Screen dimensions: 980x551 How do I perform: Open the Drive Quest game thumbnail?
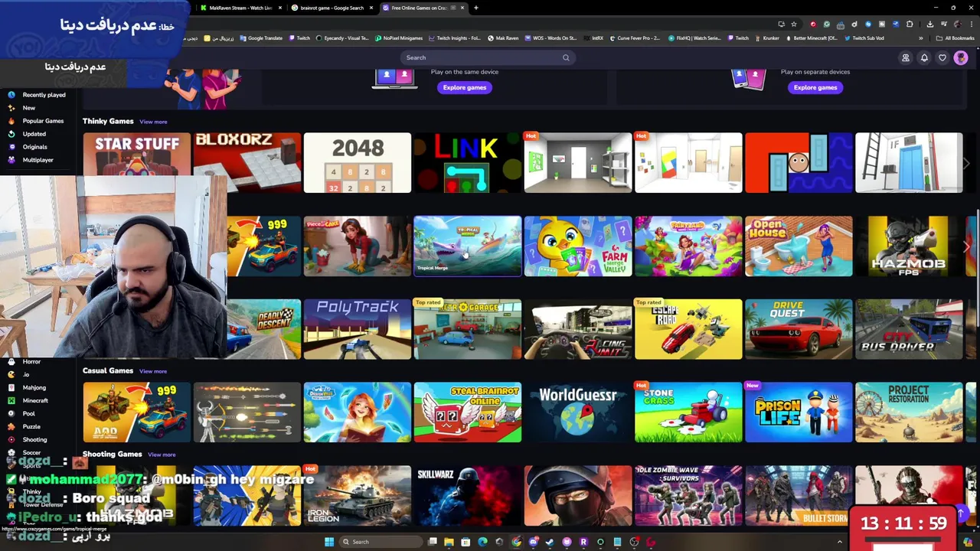[x=799, y=329]
